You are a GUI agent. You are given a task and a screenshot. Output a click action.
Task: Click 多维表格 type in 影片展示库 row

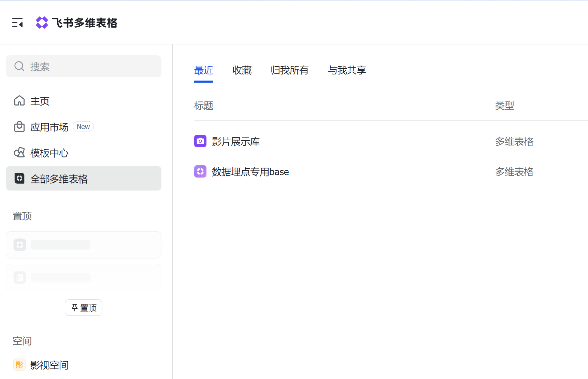point(514,141)
